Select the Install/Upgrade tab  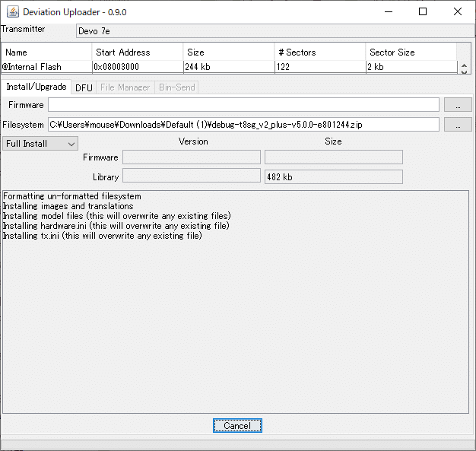pyautogui.click(x=36, y=87)
